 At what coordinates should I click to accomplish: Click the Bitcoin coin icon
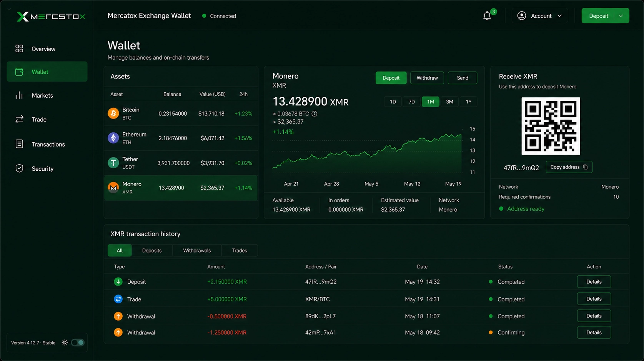(x=113, y=113)
